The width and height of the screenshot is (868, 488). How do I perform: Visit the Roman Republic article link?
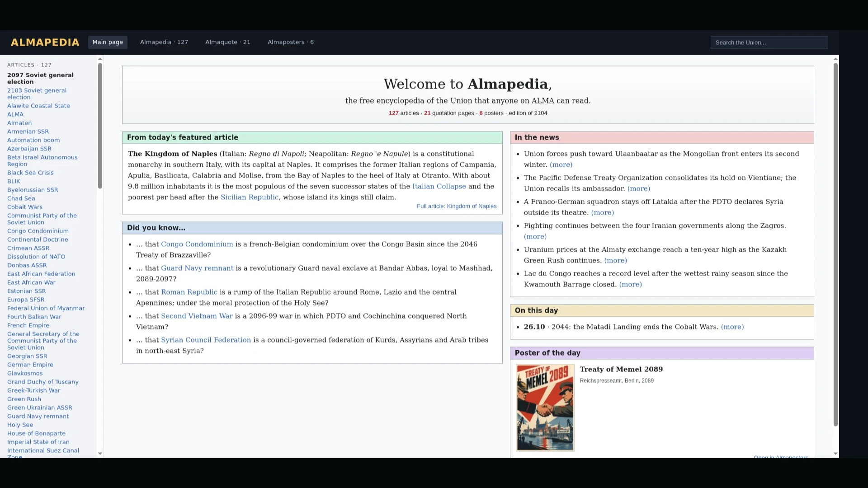[x=189, y=292]
